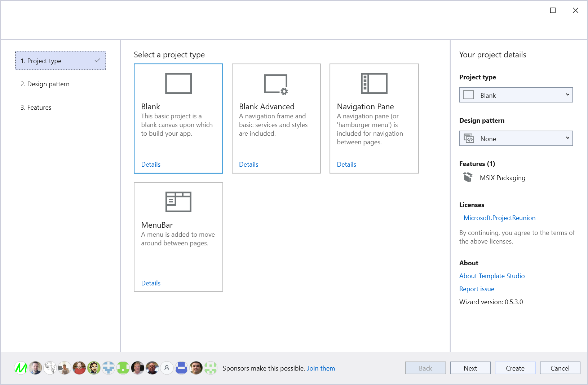Image resolution: width=588 pixels, height=385 pixels.
Task: Click the MSIX Packaging feature label
Action: (503, 178)
